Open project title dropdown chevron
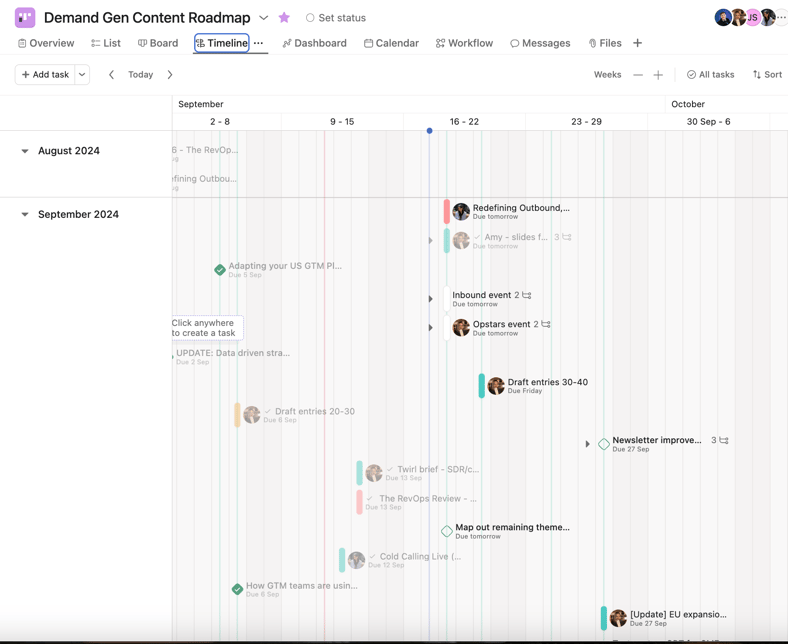 pos(263,18)
